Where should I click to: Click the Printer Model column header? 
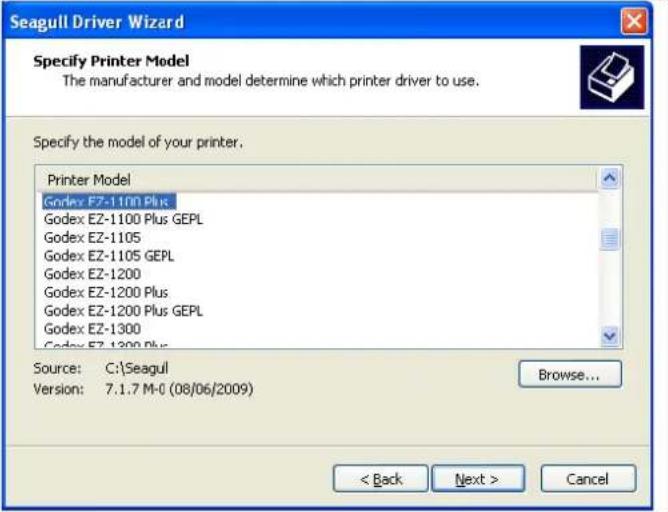(317, 180)
